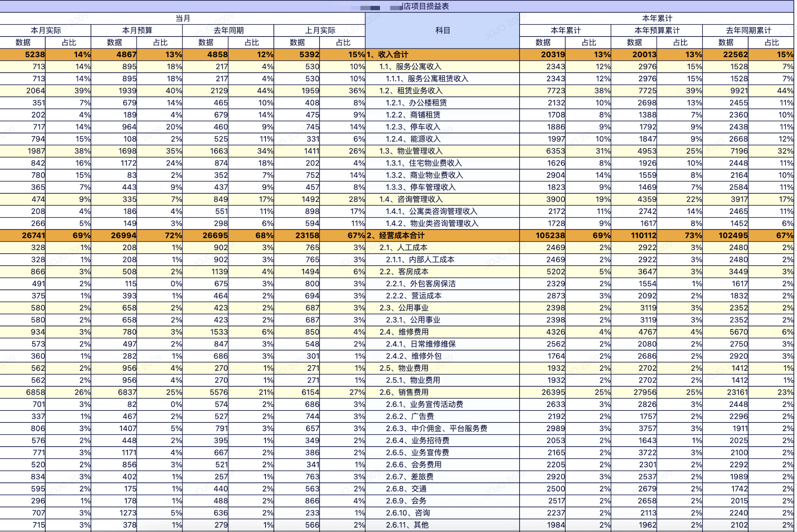Image resolution: width=797 pixels, height=532 pixels.
Task: Click the 科目 column header cell
Action: tap(442, 31)
